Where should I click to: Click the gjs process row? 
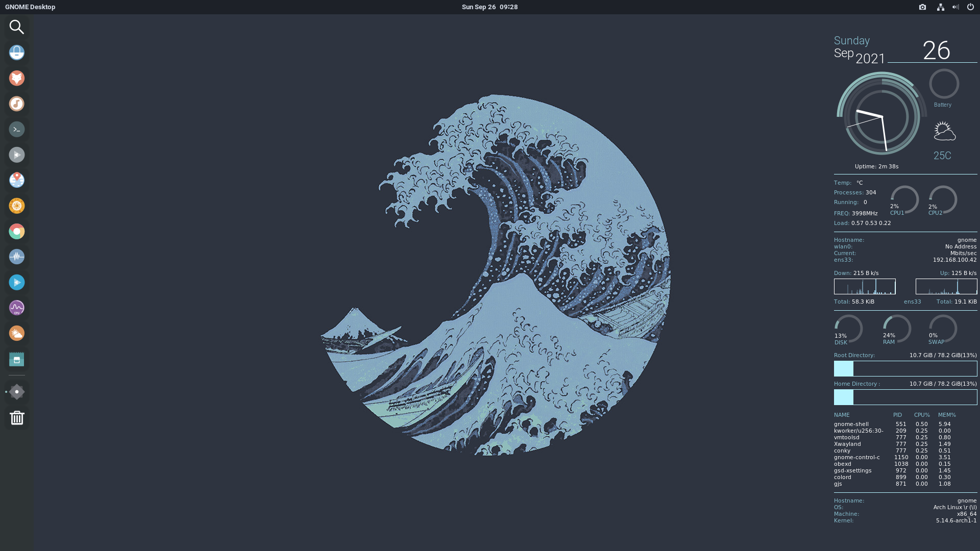(893, 484)
